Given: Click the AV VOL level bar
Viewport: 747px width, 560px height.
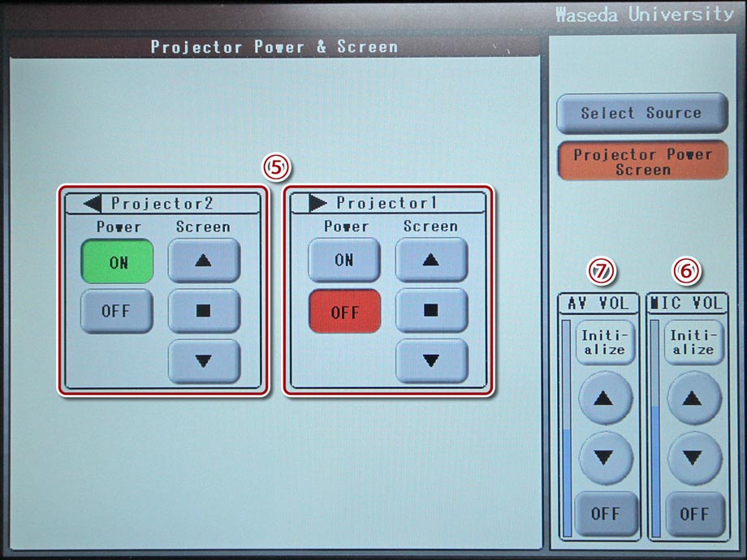Looking at the screenshot, I should [566, 429].
